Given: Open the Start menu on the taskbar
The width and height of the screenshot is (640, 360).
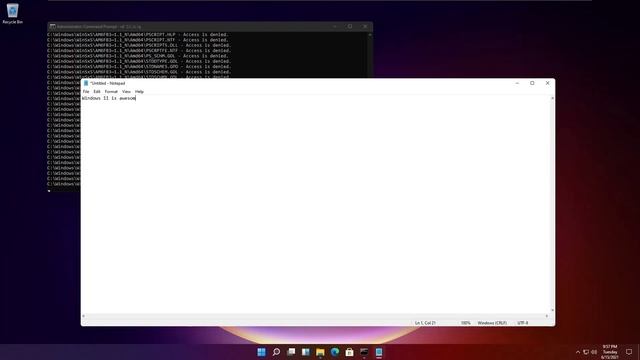Looking at the screenshot, I should [x=262, y=352].
